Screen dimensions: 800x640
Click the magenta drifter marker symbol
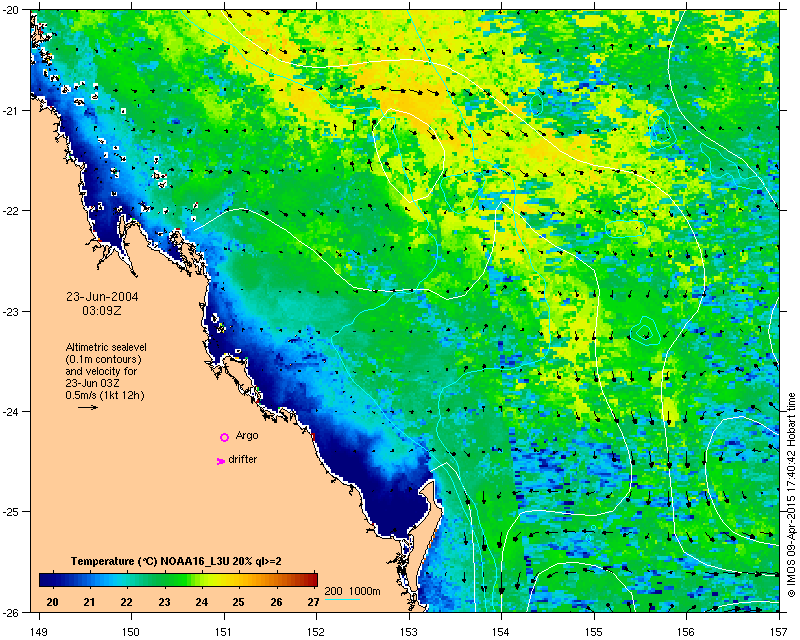click(220, 461)
